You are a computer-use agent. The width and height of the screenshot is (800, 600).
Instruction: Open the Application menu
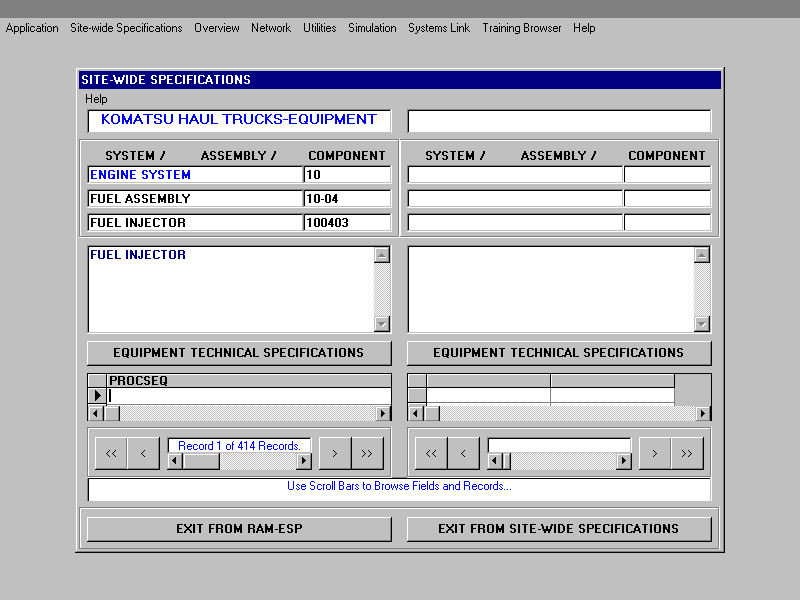pos(32,28)
